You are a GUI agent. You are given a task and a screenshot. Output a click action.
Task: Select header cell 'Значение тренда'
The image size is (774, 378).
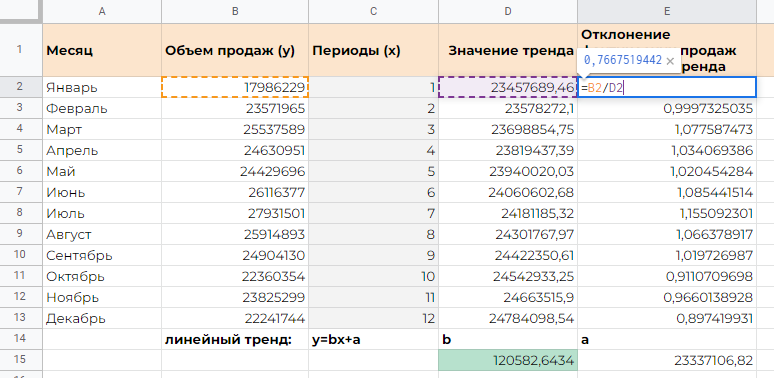[x=508, y=50]
